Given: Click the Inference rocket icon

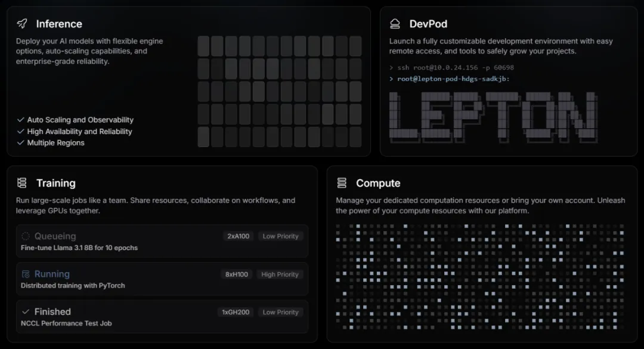Looking at the screenshot, I should coord(22,24).
